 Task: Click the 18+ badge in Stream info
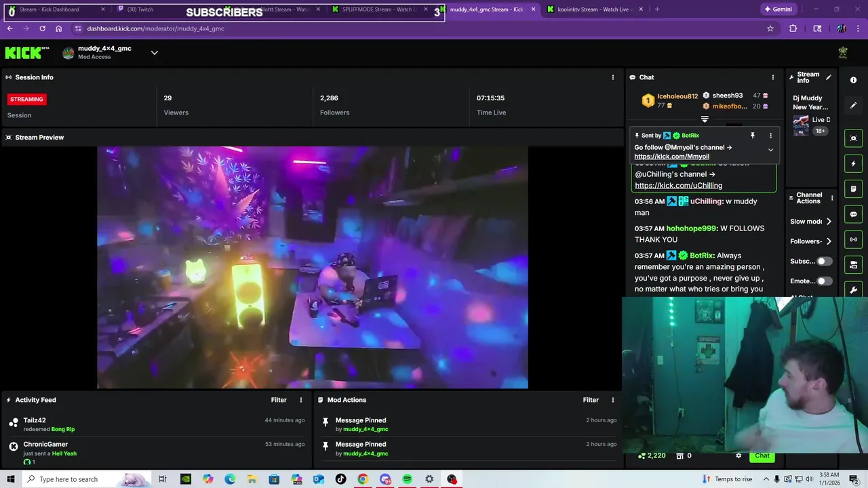820,131
